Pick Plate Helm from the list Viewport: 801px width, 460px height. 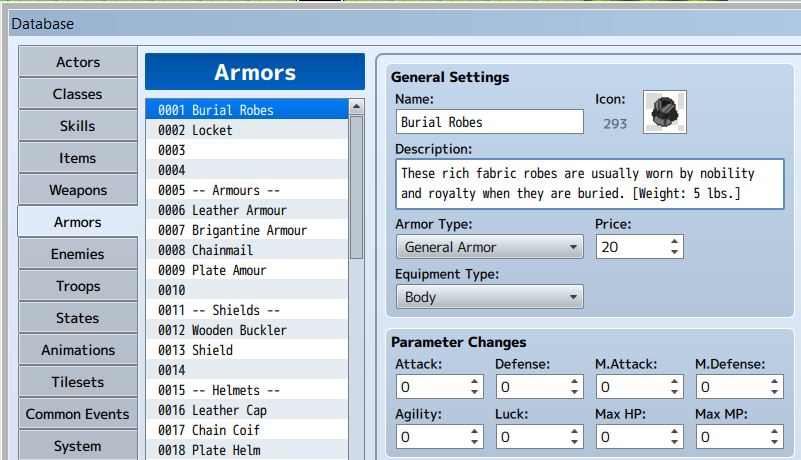coord(247,450)
